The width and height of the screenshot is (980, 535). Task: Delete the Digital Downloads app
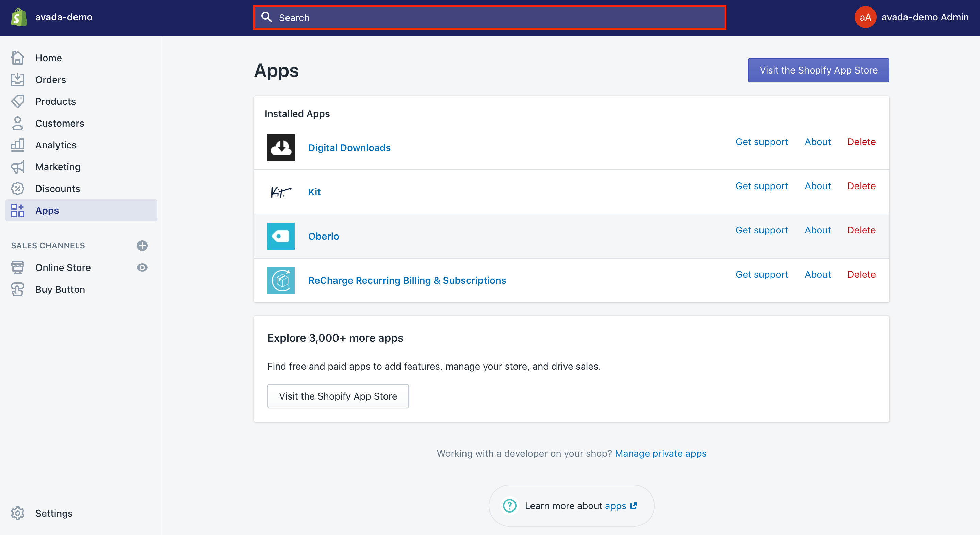click(x=861, y=142)
